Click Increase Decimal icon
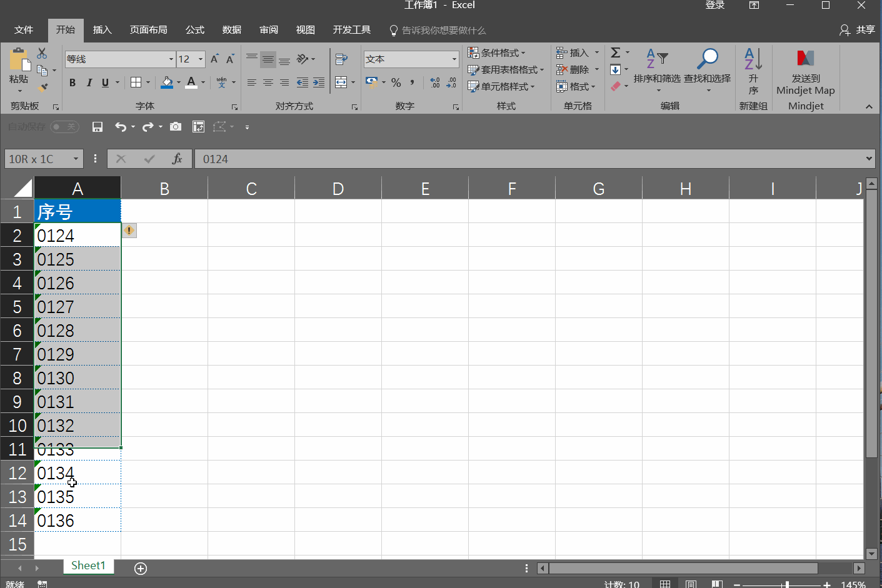Image resolution: width=882 pixels, height=588 pixels. (435, 82)
